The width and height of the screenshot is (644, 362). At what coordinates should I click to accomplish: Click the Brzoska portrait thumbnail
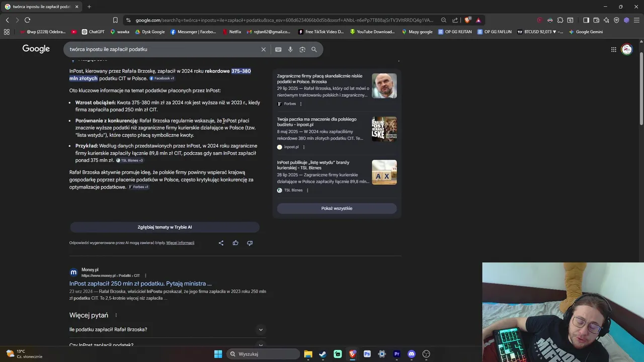[384, 85]
